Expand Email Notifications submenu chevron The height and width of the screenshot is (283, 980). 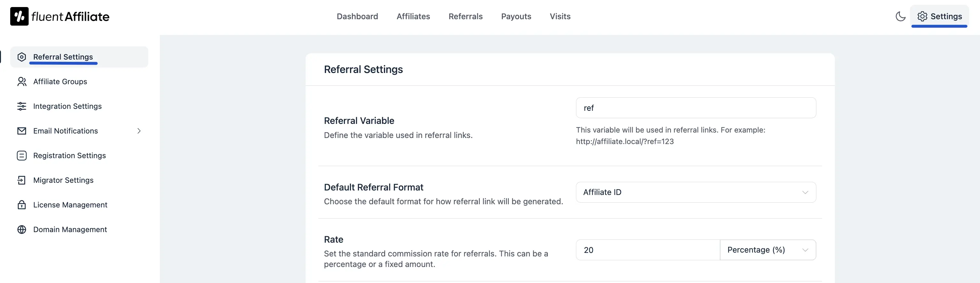139,131
